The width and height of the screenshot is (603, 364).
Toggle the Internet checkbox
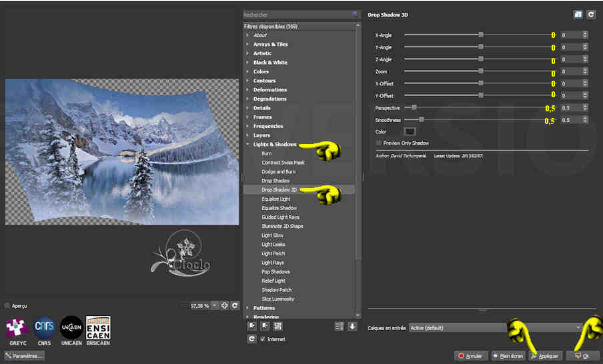tap(263, 339)
